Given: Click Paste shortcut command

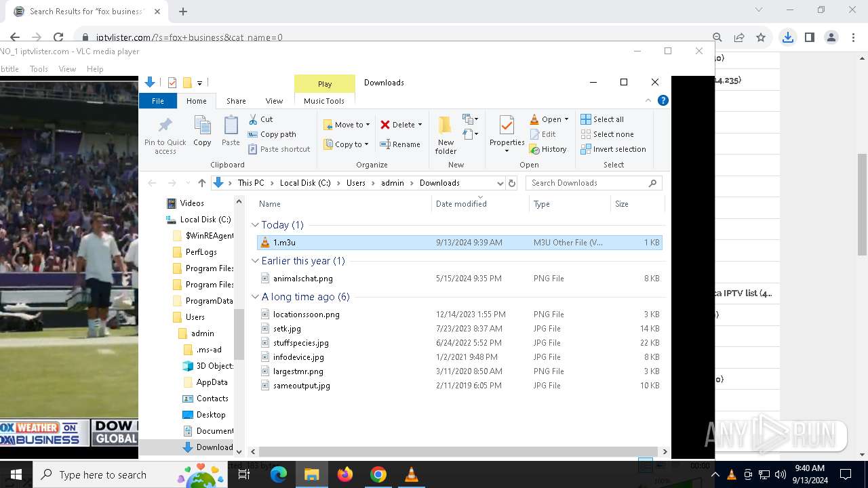Looking at the screenshot, I should (279, 149).
